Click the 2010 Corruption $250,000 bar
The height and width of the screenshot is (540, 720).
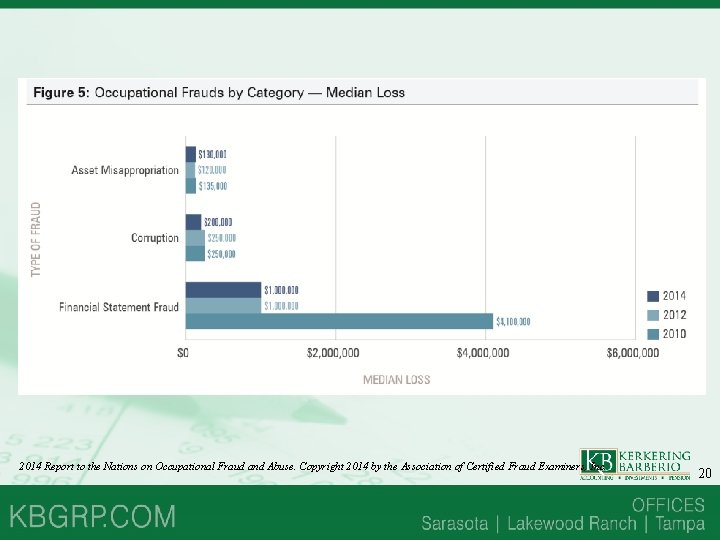[195, 253]
